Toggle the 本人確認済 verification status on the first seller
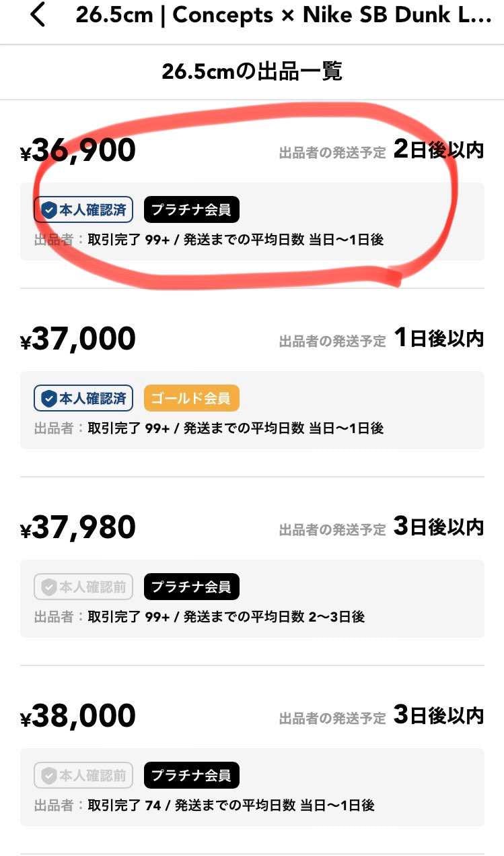The image size is (504, 856). (x=83, y=209)
